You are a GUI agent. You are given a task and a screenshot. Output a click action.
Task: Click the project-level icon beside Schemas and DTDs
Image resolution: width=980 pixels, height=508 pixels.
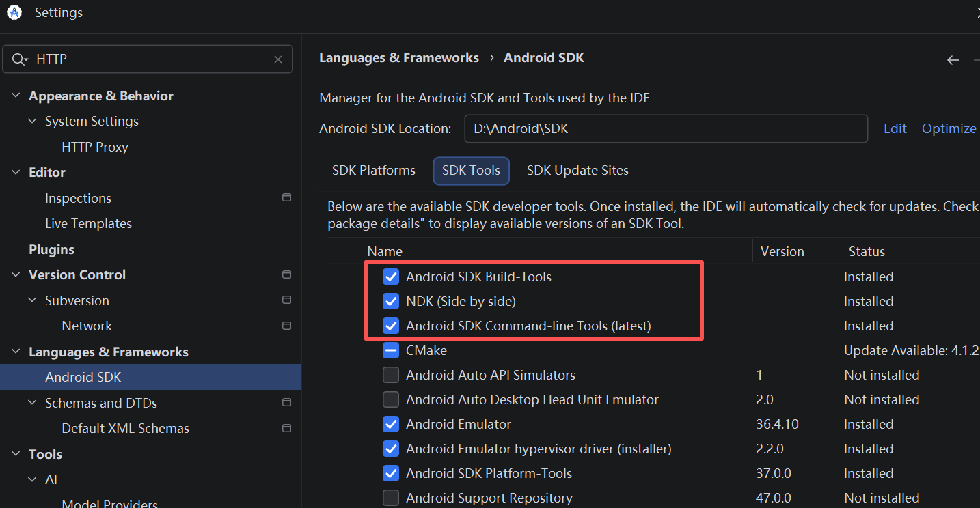click(286, 403)
